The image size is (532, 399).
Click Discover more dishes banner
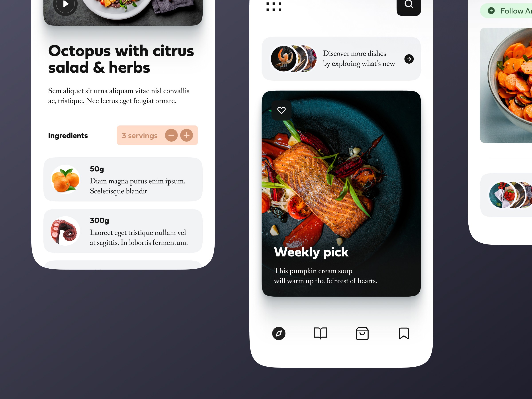(x=340, y=59)
